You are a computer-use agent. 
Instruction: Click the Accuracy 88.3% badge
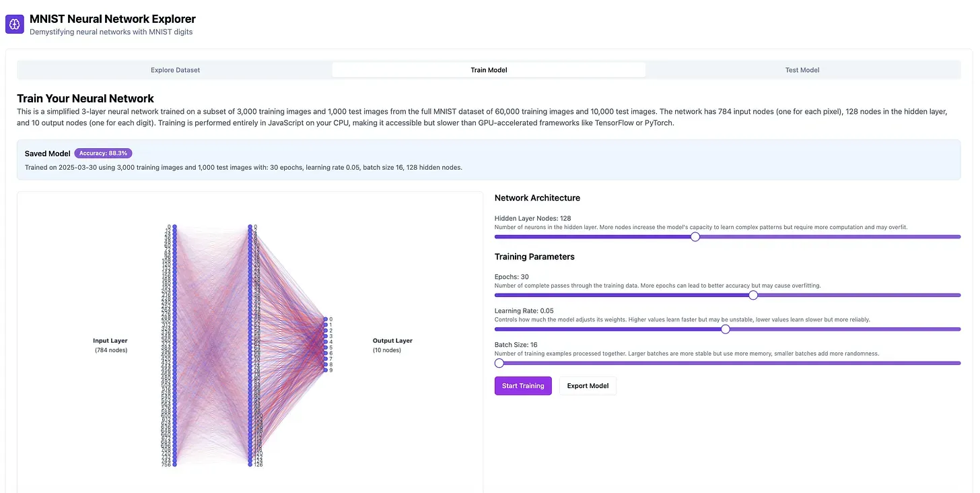pos(103,154)
